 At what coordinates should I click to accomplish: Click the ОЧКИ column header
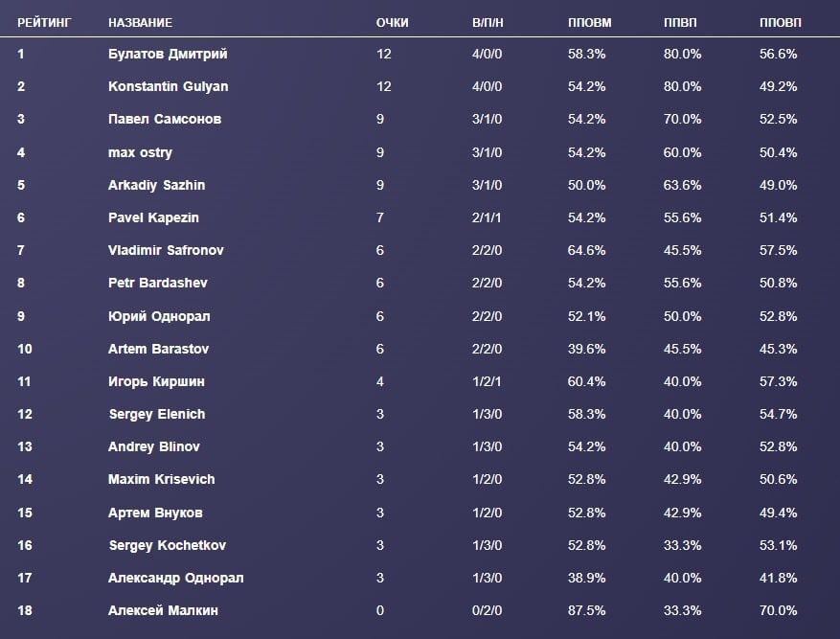[x=393, y=22]
